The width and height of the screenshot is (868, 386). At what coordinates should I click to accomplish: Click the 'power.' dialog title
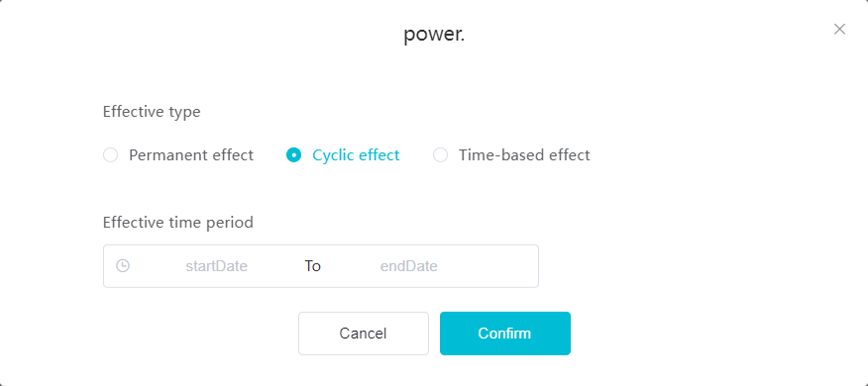[434, 35]
